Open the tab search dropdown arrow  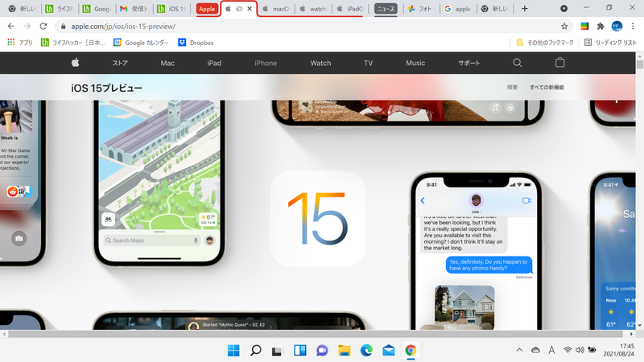564,9
